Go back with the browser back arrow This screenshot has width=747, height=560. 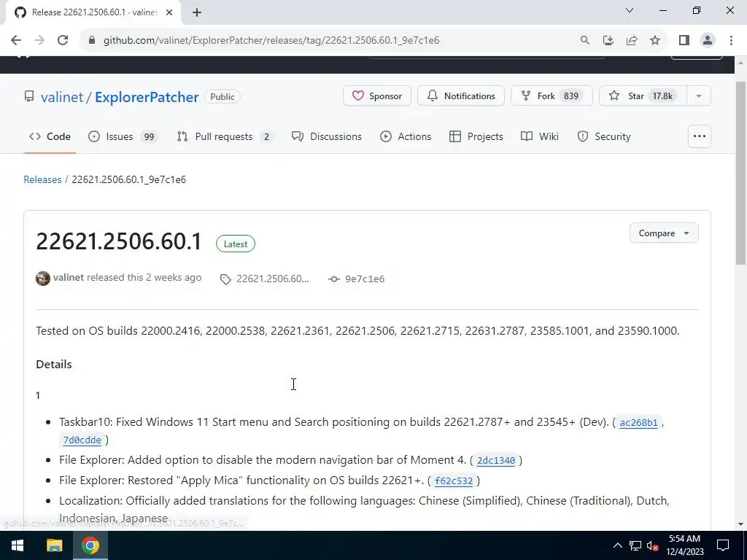tap(16, 41)
